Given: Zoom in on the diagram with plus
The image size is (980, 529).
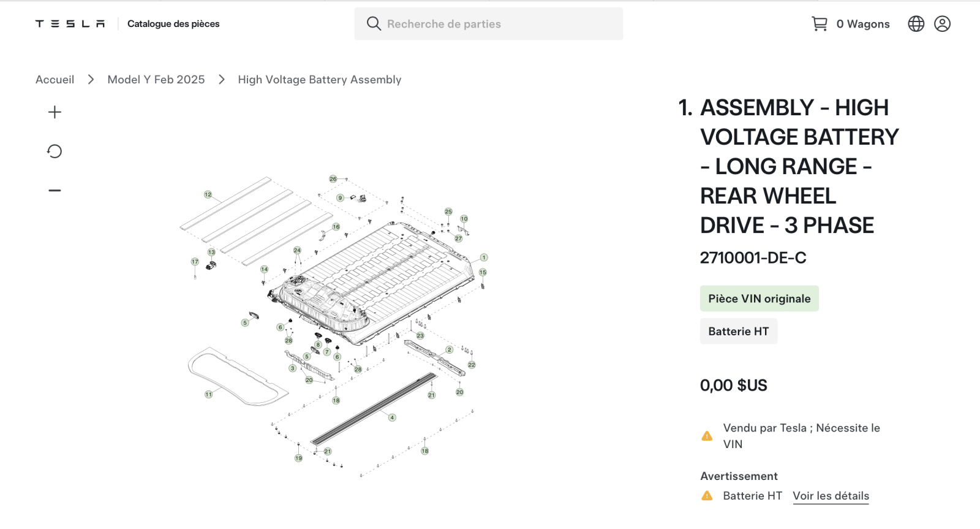Looking at the screenshot, I should pos(55,112).
